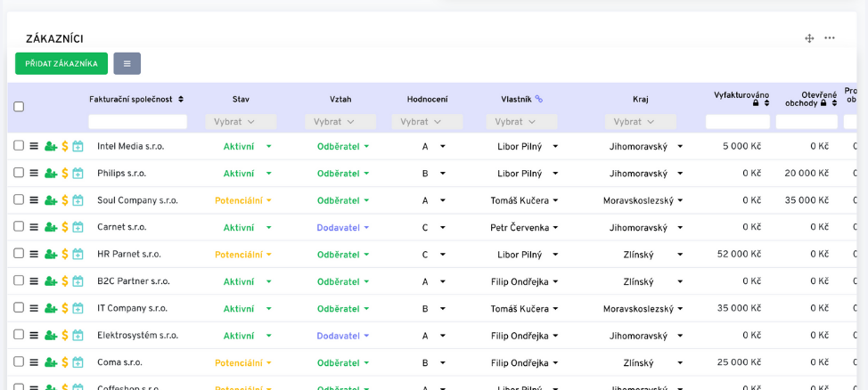Open row menu for Carnet s.r.o.

point(34,227)
